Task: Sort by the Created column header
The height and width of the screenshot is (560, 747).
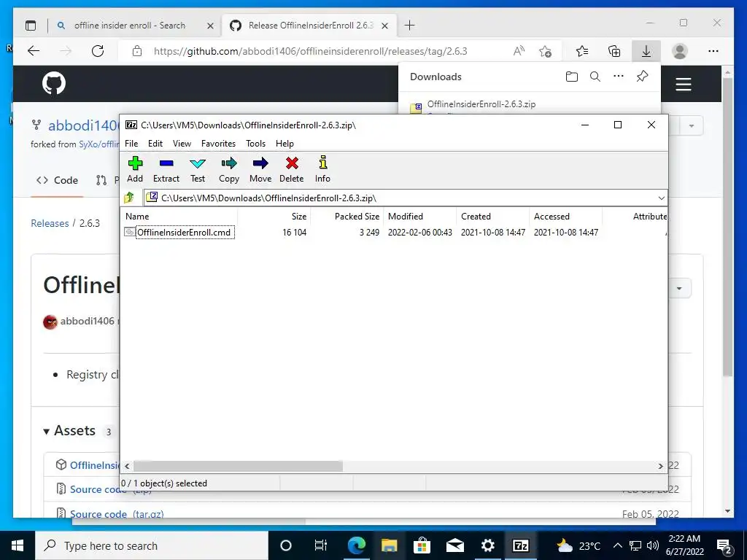Action: pyautogui.click(x=493, y=216)
